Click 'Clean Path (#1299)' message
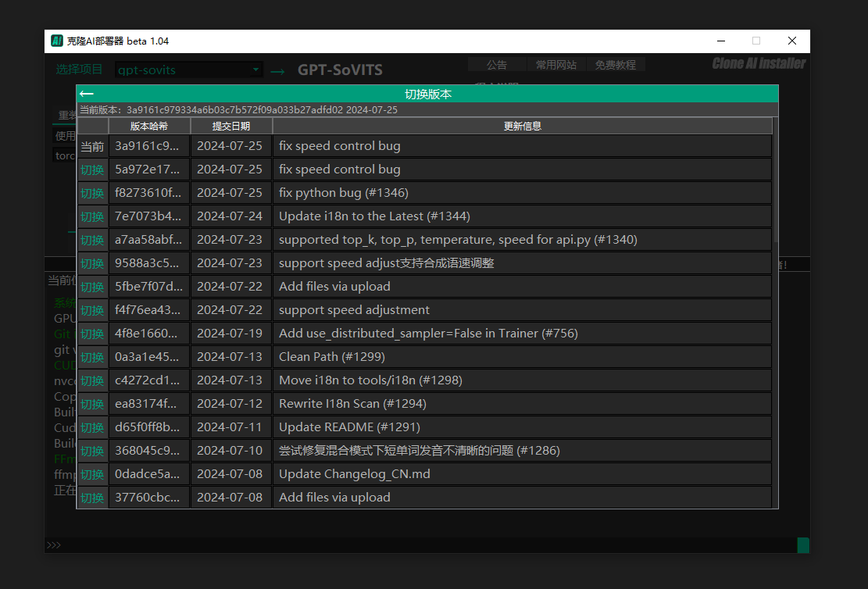 pos(331,357)
